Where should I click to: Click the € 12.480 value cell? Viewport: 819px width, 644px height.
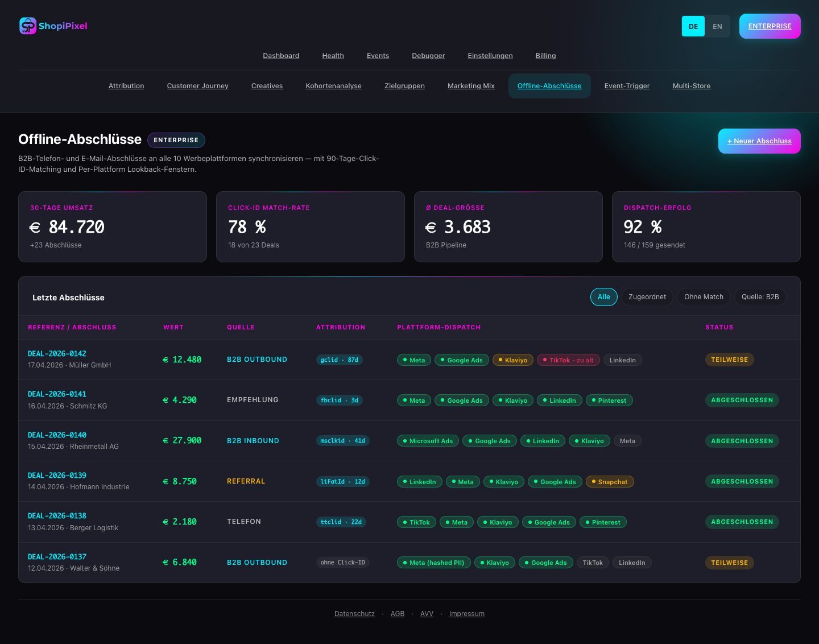pos(182,360)
